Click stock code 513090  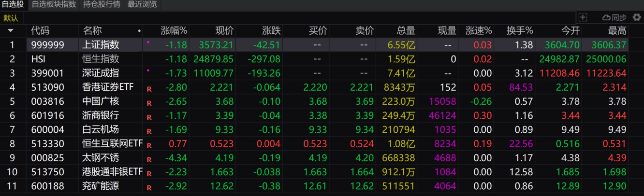tap(47, 87)
